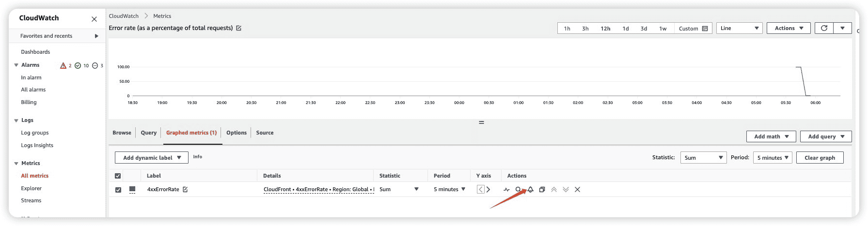Open Streams in the sidebar

point(31,200)
